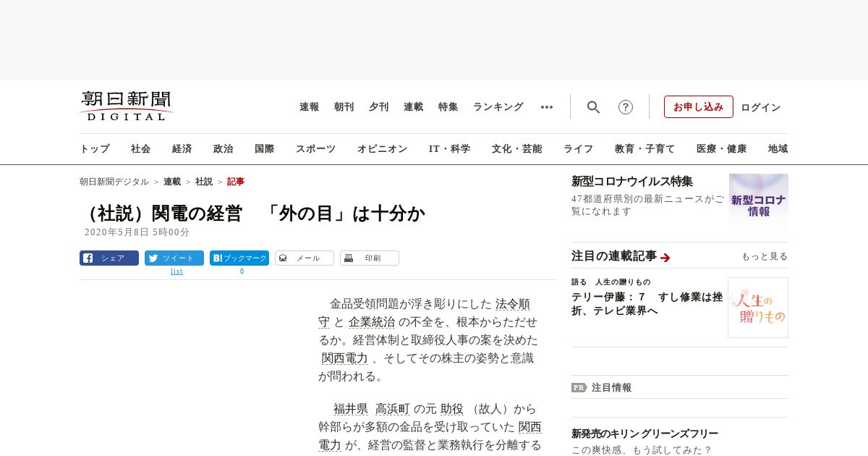Print the article using 印刷 button
Viewport: 868px width, 456px height.
pyautogui.click(x=370, y=258)
